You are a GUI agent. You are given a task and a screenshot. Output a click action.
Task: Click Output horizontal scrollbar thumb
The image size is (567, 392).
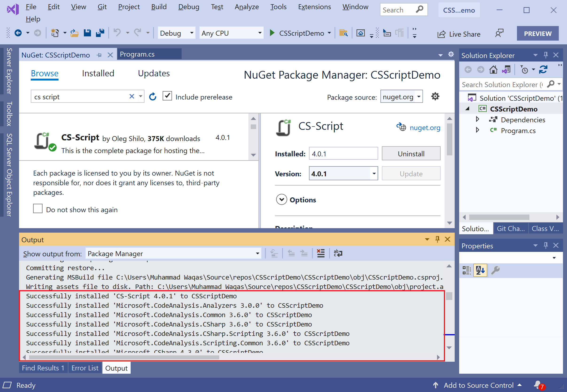point(124,357)
